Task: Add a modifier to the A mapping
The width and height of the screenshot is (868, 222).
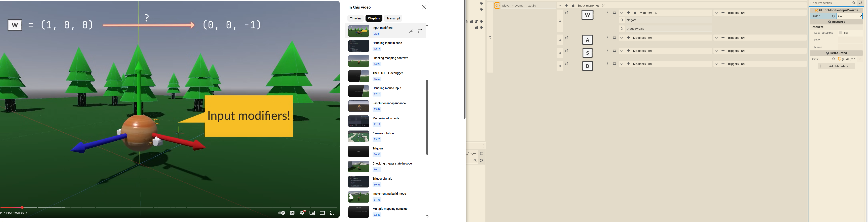Action: click(x=628, y=38)
